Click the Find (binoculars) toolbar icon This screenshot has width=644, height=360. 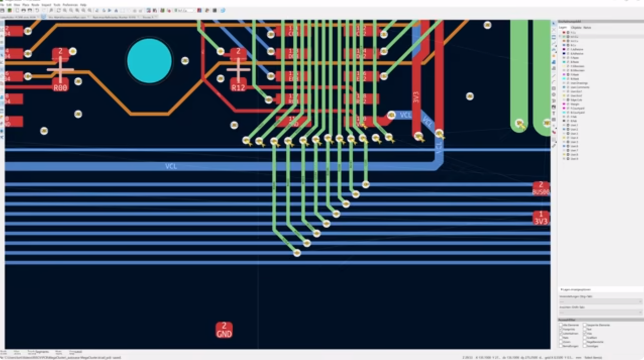click(51, 10)
